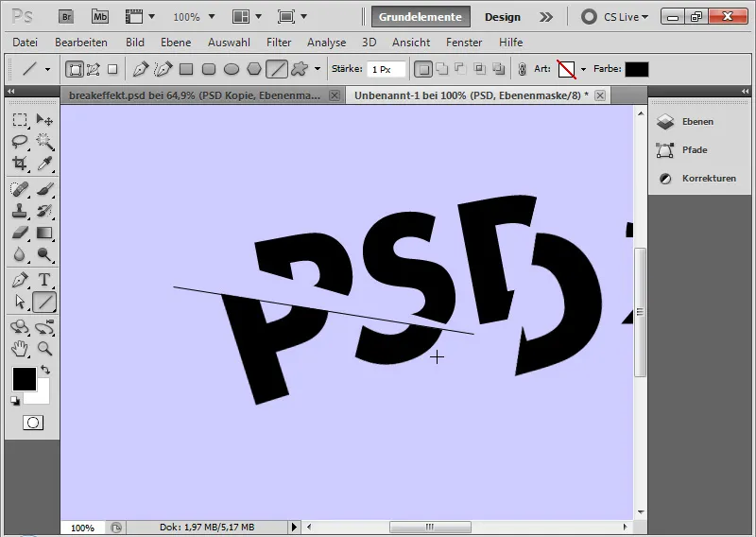Screen dimensions: 756x537
Task: Select the 3D Rotate tool
Action: (20, 327)
